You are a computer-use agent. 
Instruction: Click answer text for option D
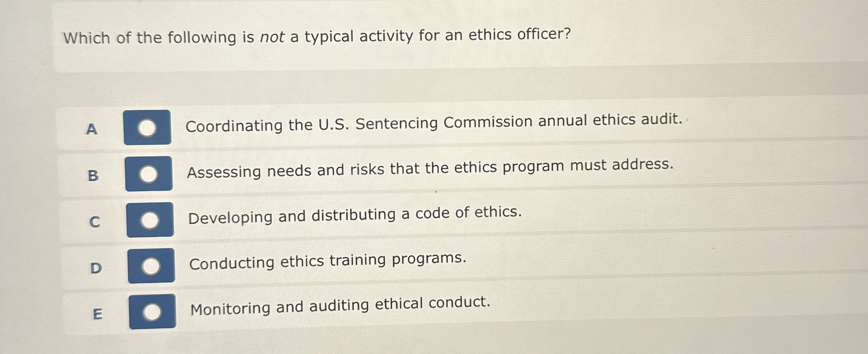coord(328,261)
